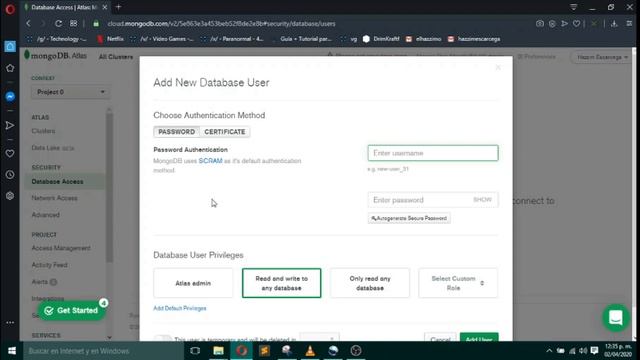Select Only read any database privilege
640x360 pixels.
[x=370, y=283]
